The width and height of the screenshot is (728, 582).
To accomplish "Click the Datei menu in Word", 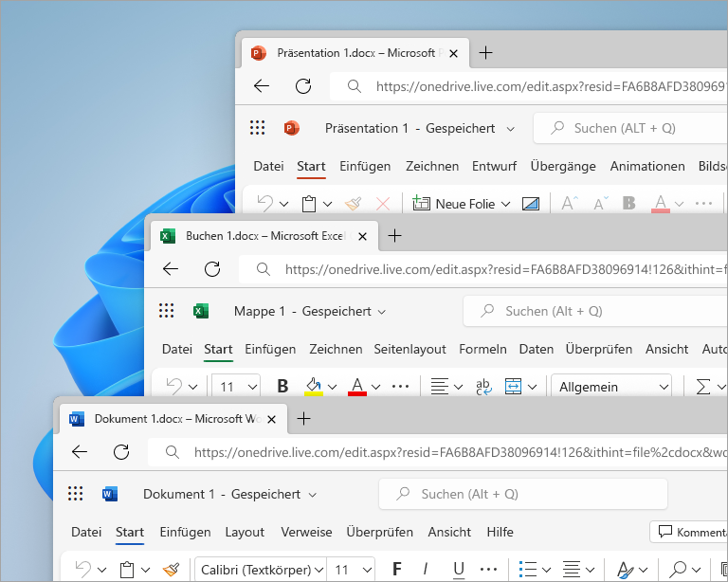I will tap(86, 532).
